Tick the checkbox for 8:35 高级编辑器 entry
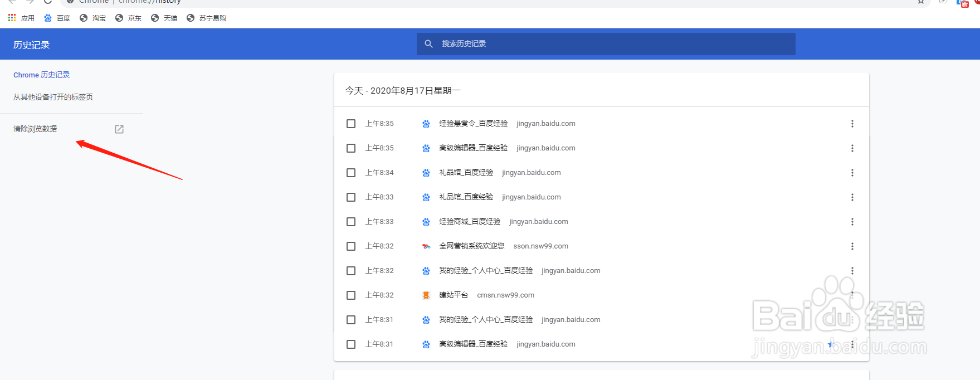This screenshot has width=980, height=380. pyautogui.click(x=351, y=148)
